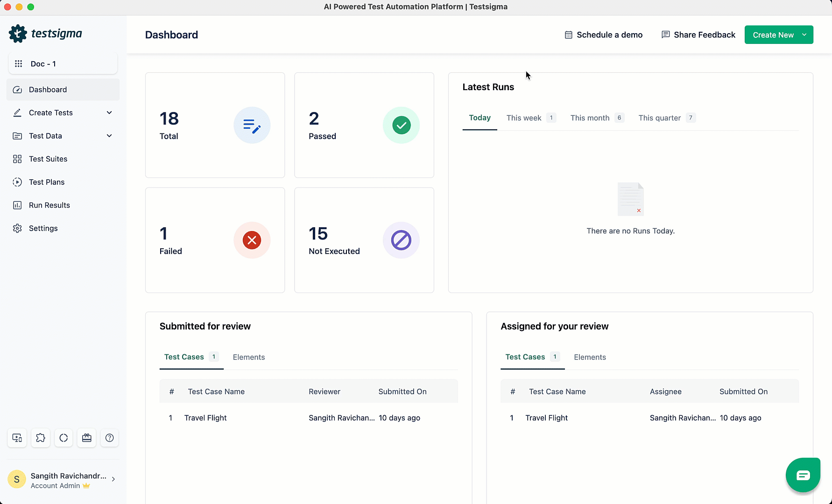832x504 pixels.
Task: Open the Travel Flight test case link
Action: click(205, 418)
